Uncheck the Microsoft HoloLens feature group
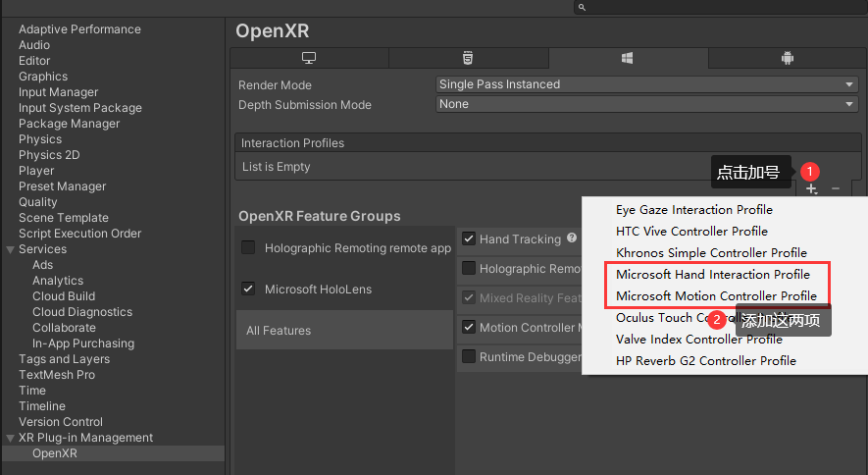 (x=248, y=289)
